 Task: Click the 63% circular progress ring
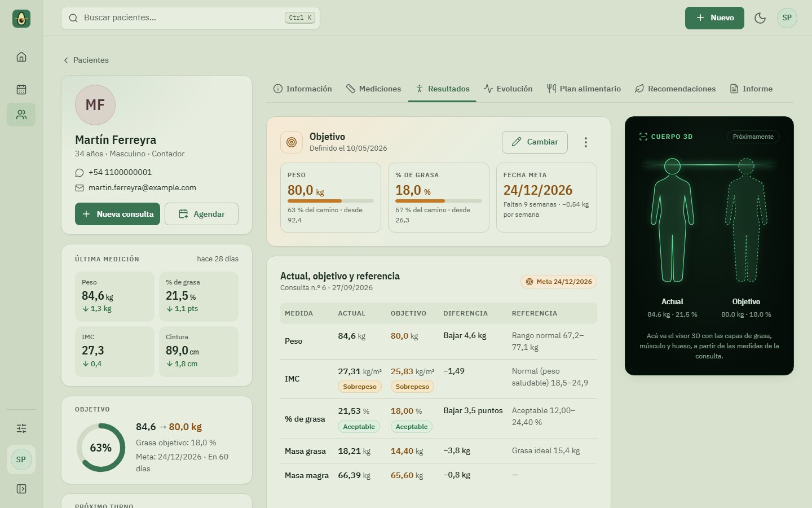101,448
